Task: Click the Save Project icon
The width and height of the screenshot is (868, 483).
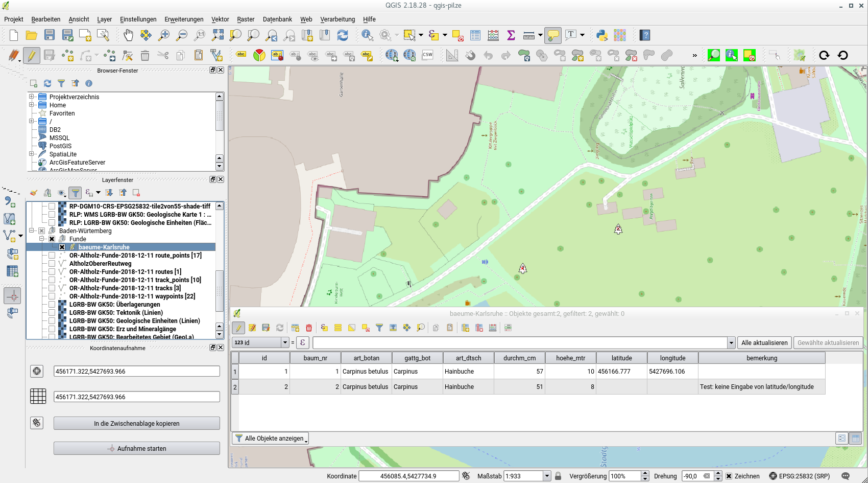Action: point(50,35)
